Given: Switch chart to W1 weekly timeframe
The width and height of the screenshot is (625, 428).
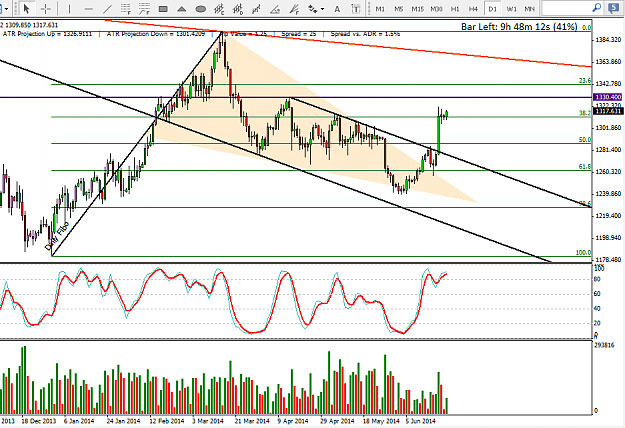Looking at the screenshot, I should tap(511, 8).
